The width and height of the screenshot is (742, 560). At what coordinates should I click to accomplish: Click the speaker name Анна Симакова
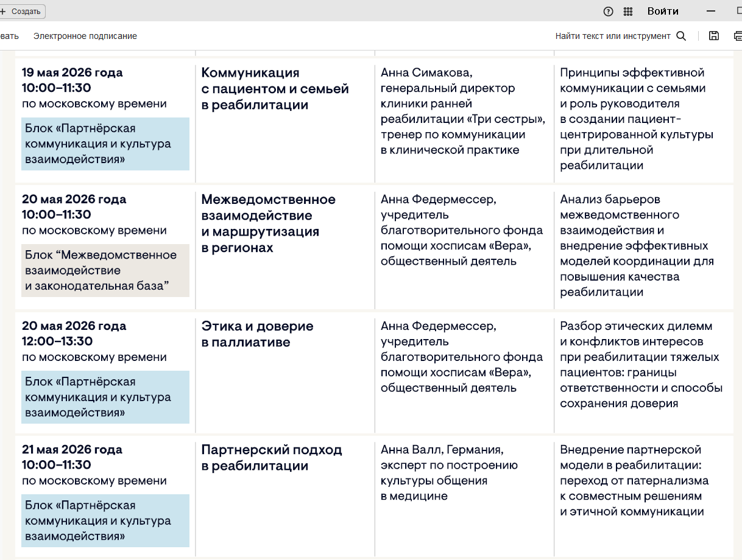[426, 73]
